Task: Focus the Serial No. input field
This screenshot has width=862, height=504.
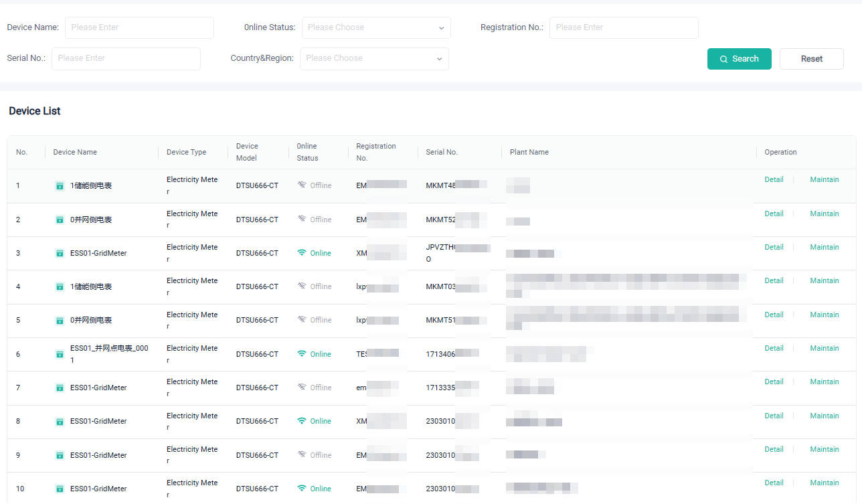Action: click(126, 58)
